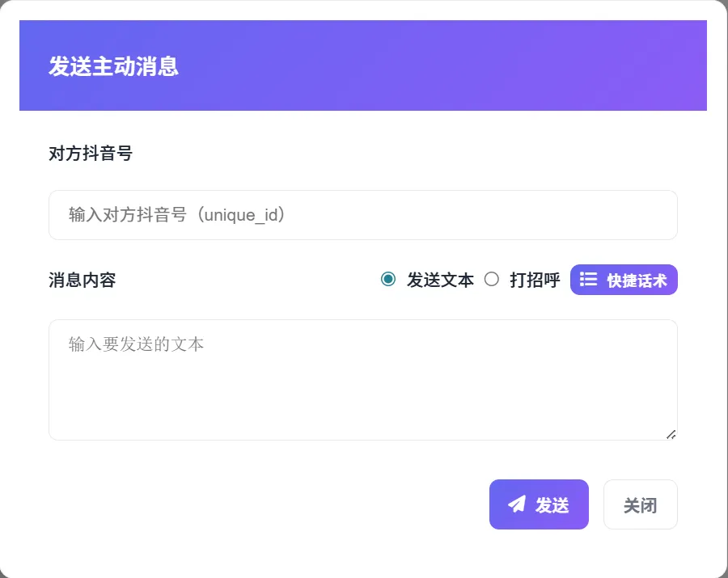The width and height of the screenshot is (728, 578).
Task: Click the list icon on 快捷话术 button
Action: click(587, 279)
